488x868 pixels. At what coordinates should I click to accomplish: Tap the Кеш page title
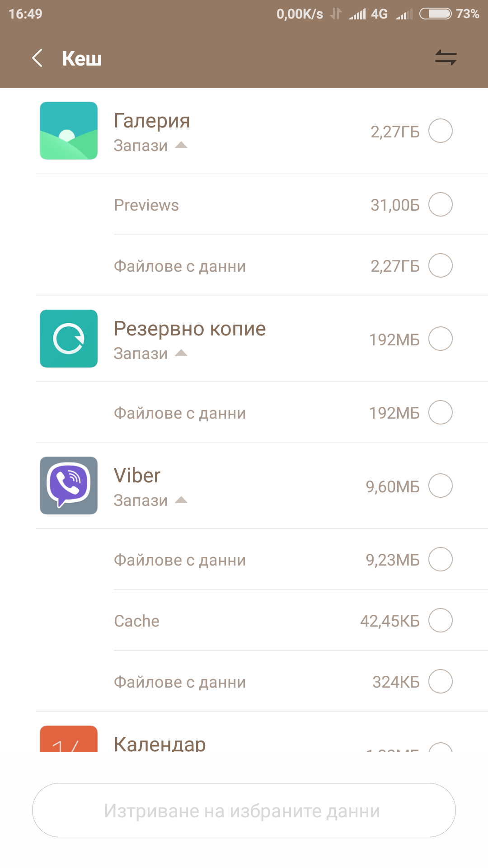click(x=82, y=58)
